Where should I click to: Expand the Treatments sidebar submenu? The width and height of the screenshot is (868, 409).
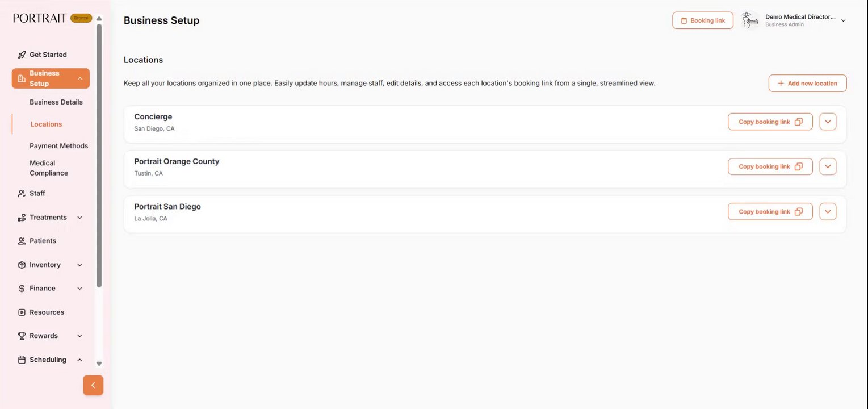(x=79, y=218)
